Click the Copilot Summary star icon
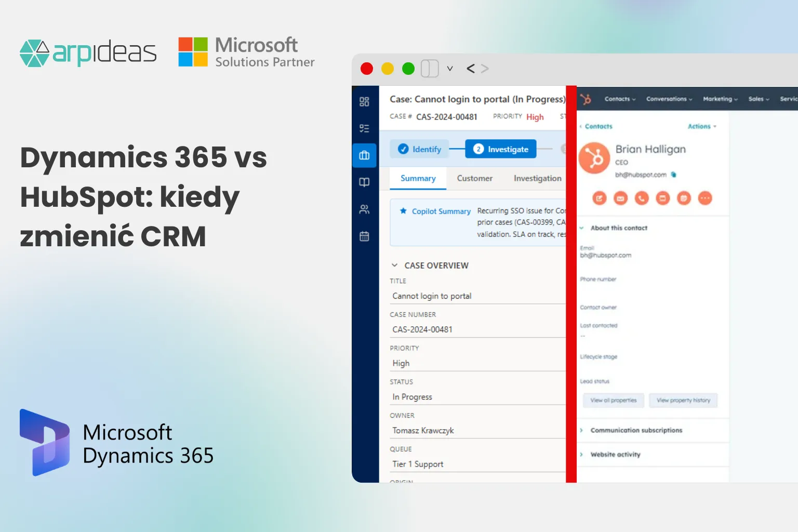The image size is (798, 532). (403, 211)
